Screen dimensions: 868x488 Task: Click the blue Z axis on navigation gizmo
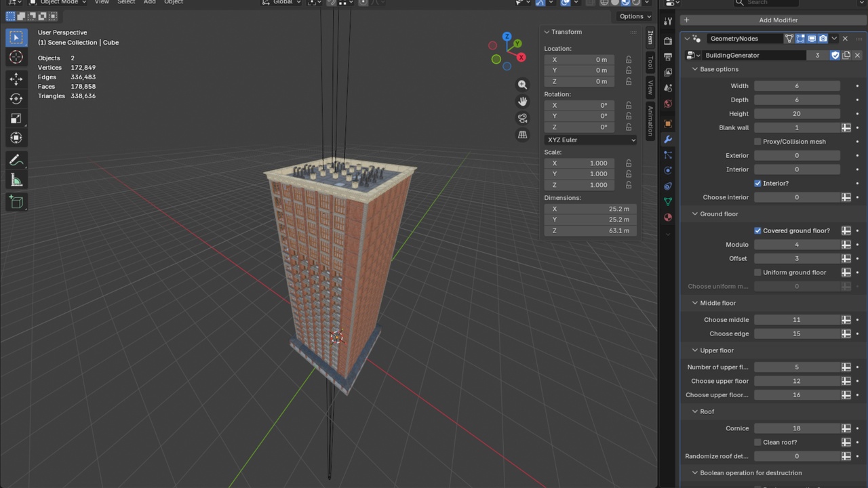(507, 37)
